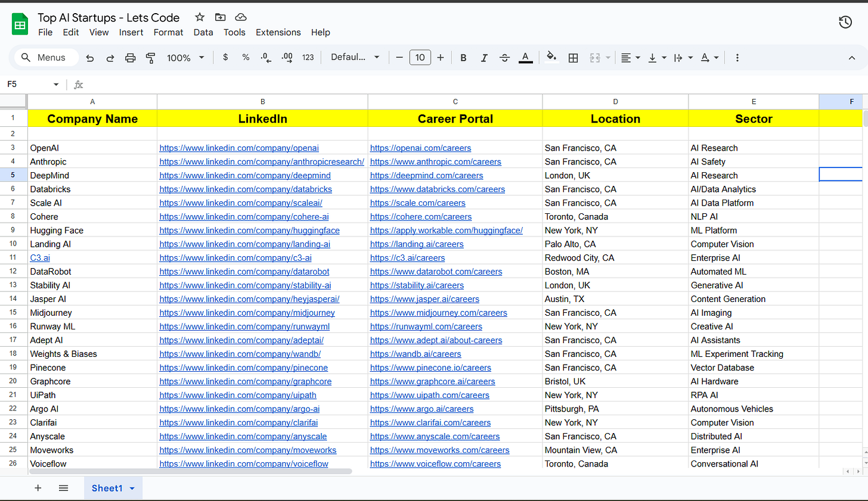Open Pinecone careers link

430,368
